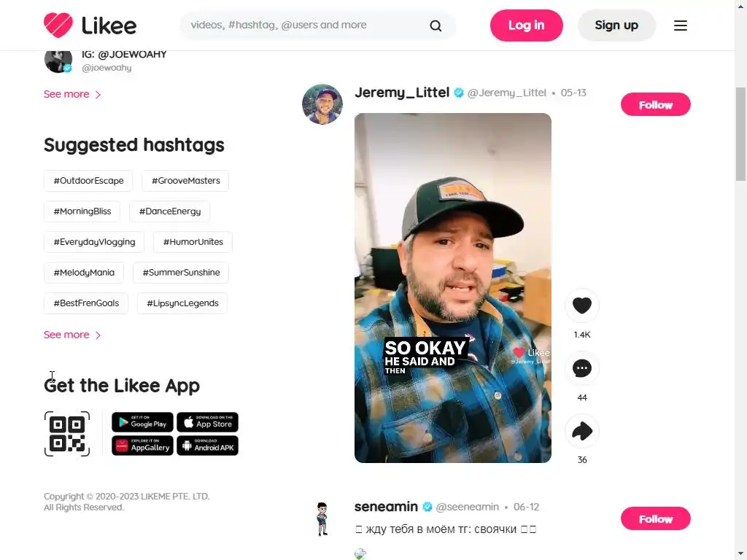
Task: Follow Jeremy_Littel
Action: [656, 105]
